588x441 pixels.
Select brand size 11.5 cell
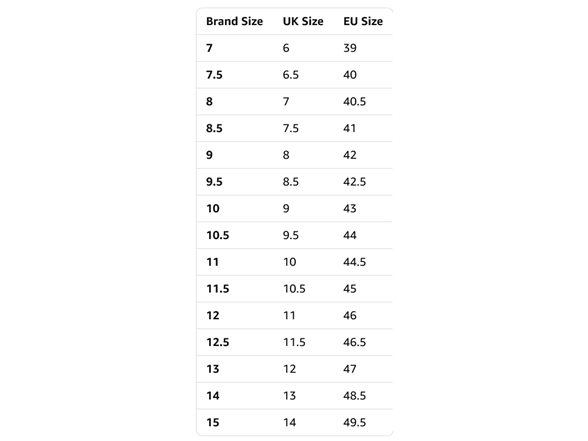point(218,289)
